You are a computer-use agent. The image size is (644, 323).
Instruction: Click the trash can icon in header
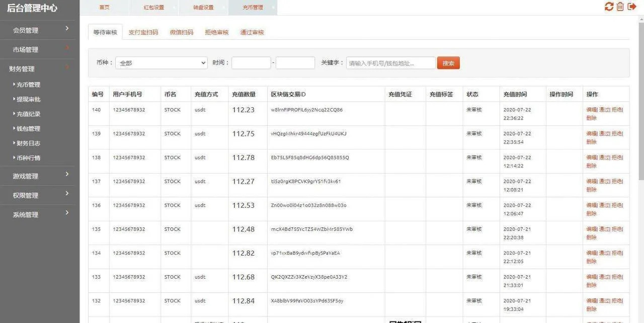click(x=620, y=7)
